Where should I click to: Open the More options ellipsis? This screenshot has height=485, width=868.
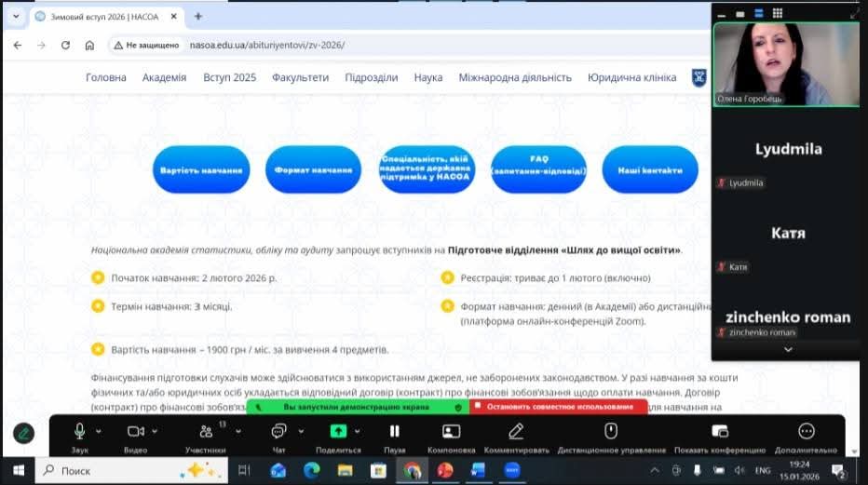tap(807, 431)
